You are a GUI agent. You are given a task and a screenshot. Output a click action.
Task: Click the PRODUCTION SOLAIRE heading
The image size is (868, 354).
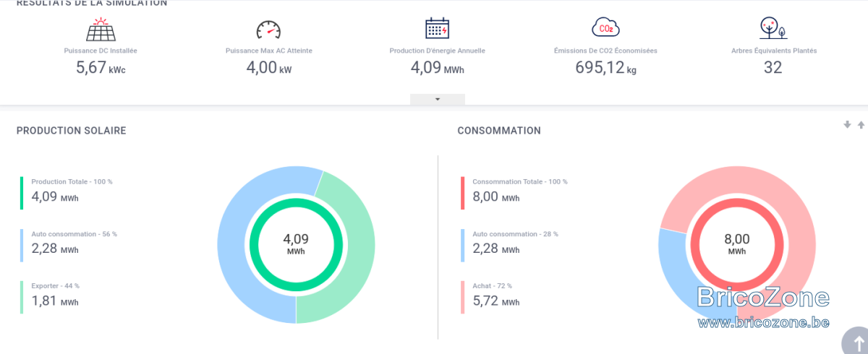click(x=72, y=131)
